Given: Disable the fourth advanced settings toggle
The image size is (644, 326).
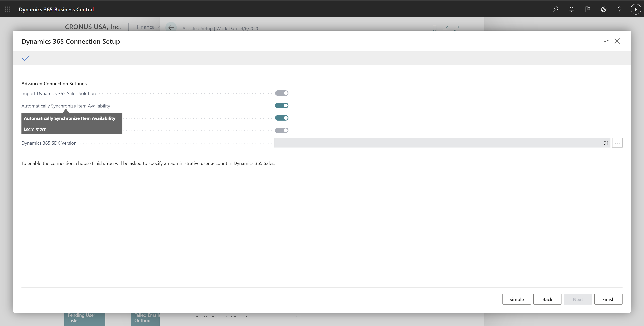Looking at the screenshot, I should pos(281,130).
